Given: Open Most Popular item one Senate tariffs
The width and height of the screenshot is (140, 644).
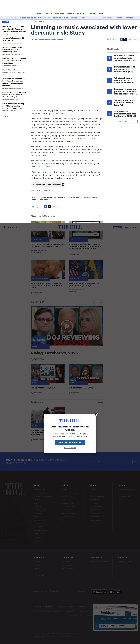Looking at the screenshot, I should (x=125, y=58).
